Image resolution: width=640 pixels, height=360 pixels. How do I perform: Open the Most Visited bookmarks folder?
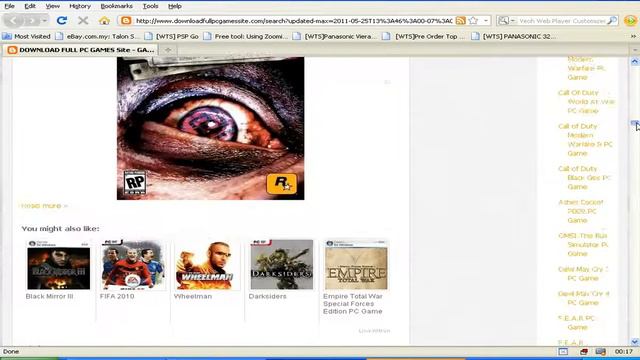click(27, 36)
